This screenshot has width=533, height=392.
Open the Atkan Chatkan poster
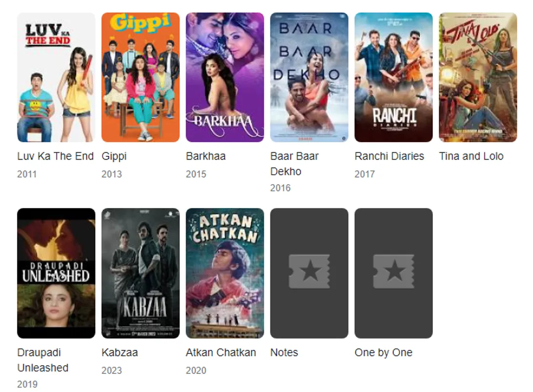[x=225, y=273]
